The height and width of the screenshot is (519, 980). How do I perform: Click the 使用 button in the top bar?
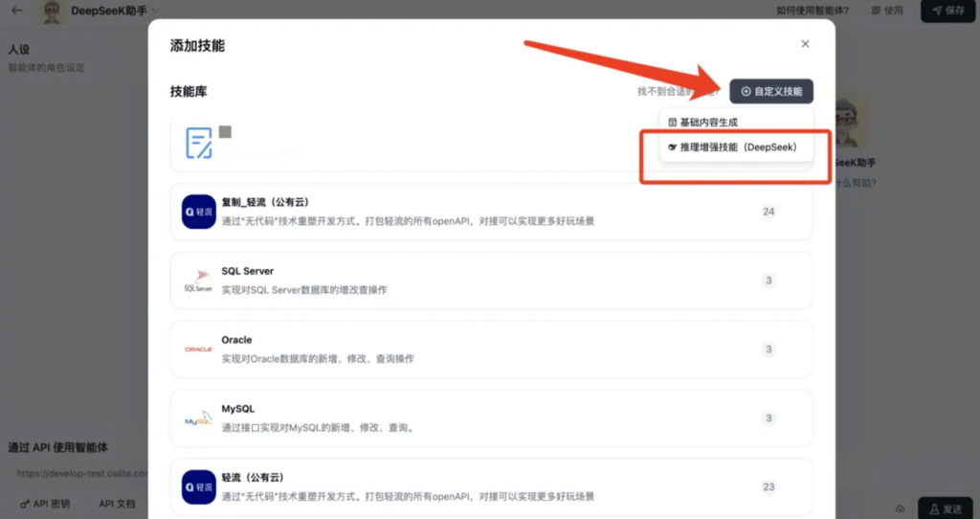(x=887, y=11)
